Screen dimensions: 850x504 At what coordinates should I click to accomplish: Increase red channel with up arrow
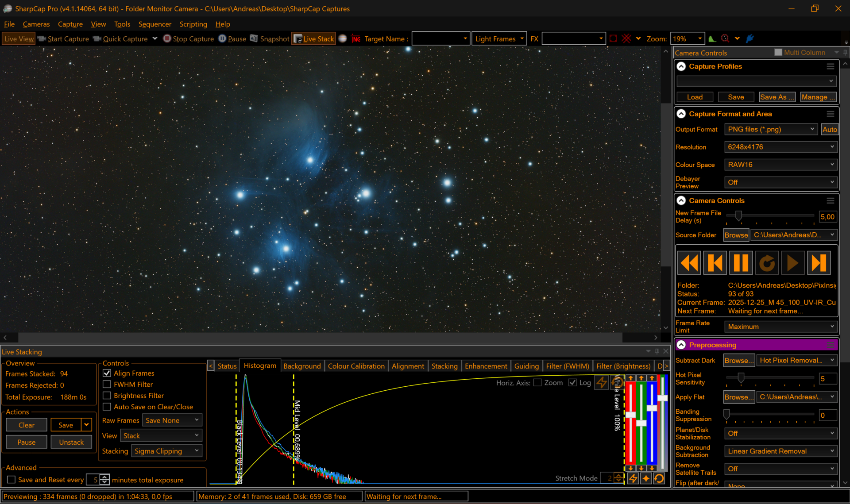(x=630, y=378)
